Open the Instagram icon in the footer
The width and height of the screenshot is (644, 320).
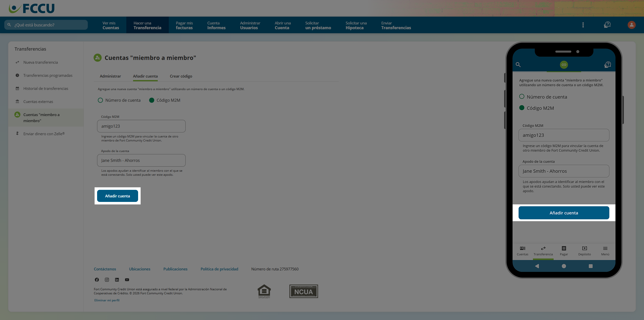pos(107,280)
